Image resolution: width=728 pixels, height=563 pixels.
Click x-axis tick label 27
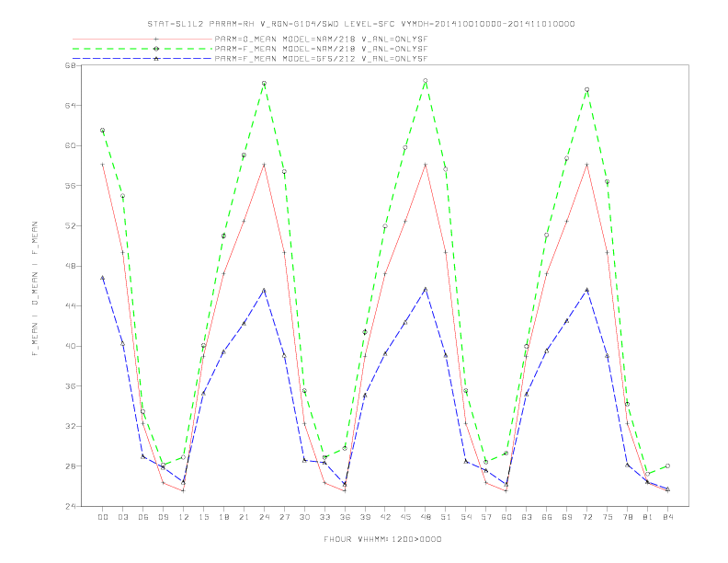pyautogui.click(x=284, y=517)
